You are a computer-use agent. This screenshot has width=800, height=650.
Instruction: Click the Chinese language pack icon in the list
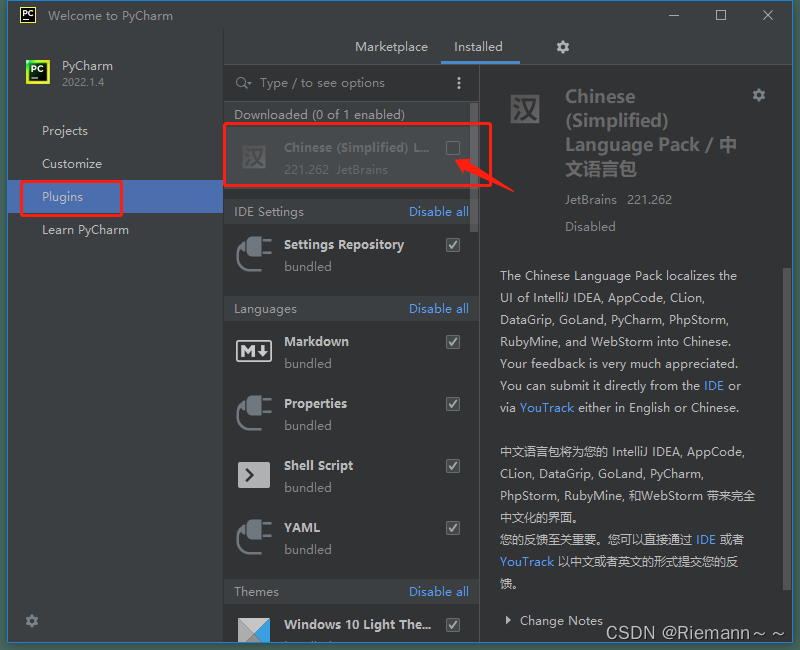[254, 157]
